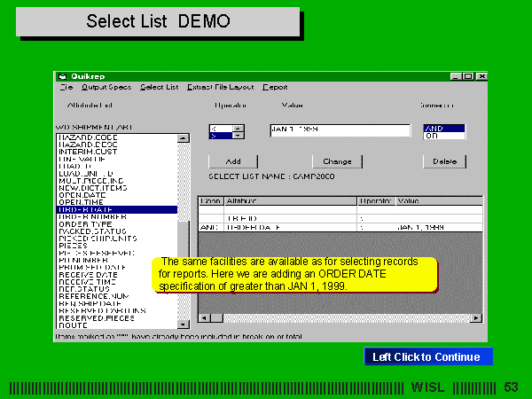Click the Add button
Screen dimensions: 532x399
click(x=233, y=162)
